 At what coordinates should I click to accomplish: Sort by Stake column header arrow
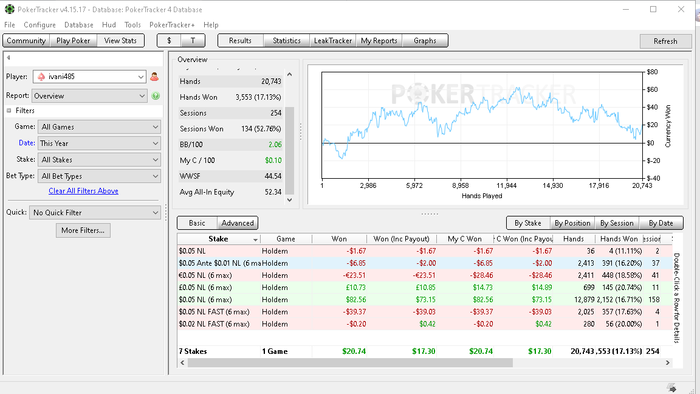point(255,240)
